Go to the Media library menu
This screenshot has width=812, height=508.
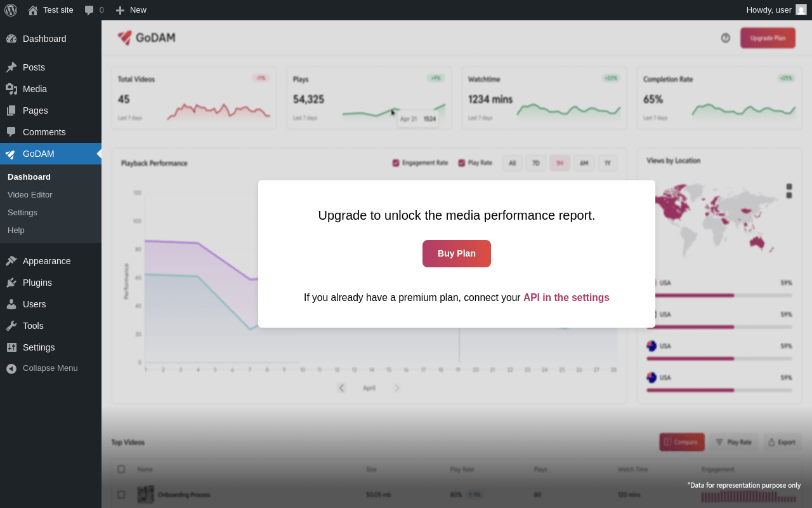point(51,89)
